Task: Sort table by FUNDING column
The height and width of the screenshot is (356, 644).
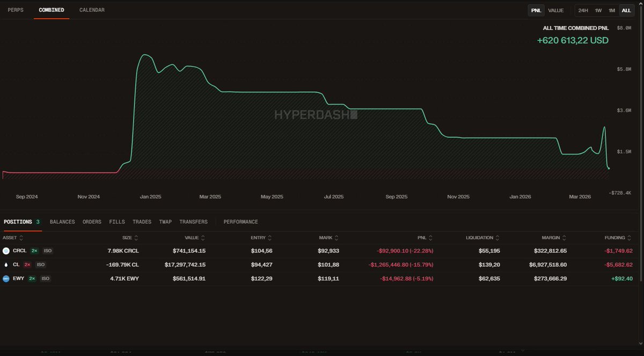Action: pos(618,237)
